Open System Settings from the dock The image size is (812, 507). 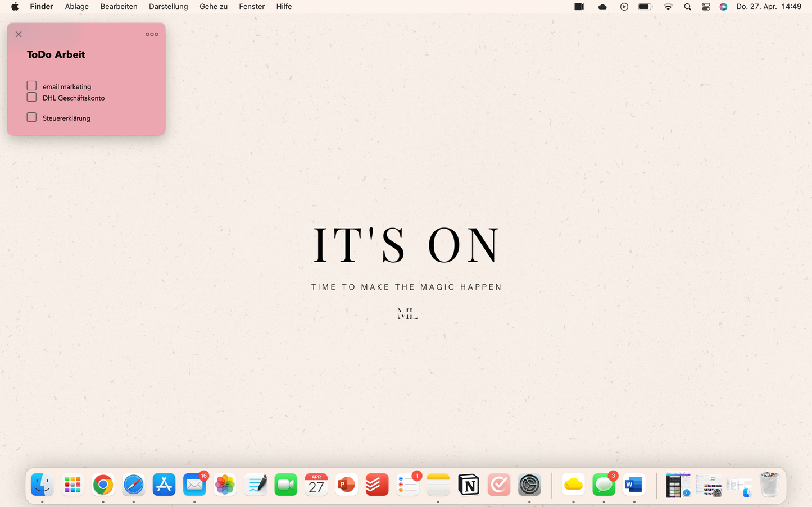[529, 485]
